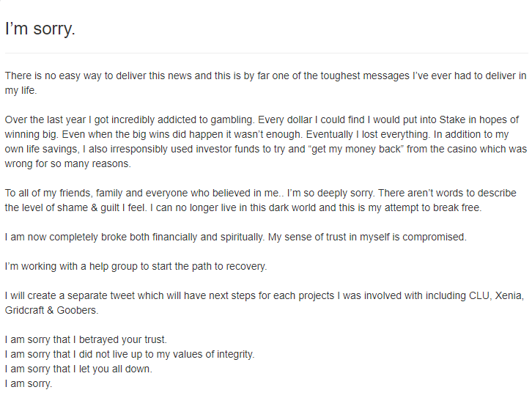532x398 pixels.
Task: Click the words "wrong for so many reasons"
Action: 67,163
